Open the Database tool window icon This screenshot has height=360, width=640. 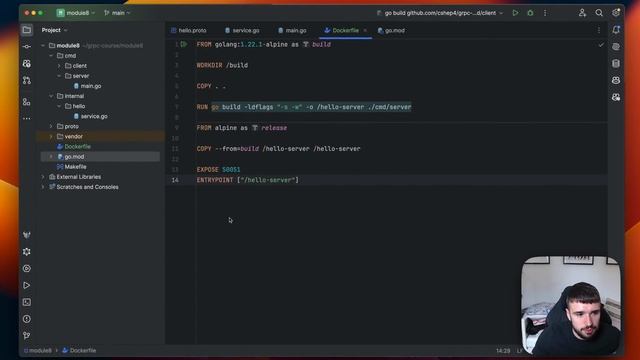click(x=616, y=63)
